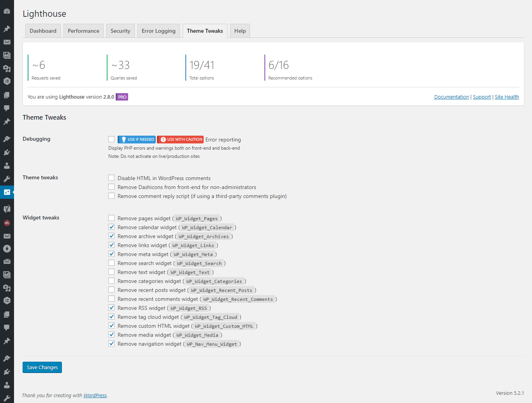The image size is (532, 403).
Task: Uncheck Remove RSS widget
Action: pos(111,308)
